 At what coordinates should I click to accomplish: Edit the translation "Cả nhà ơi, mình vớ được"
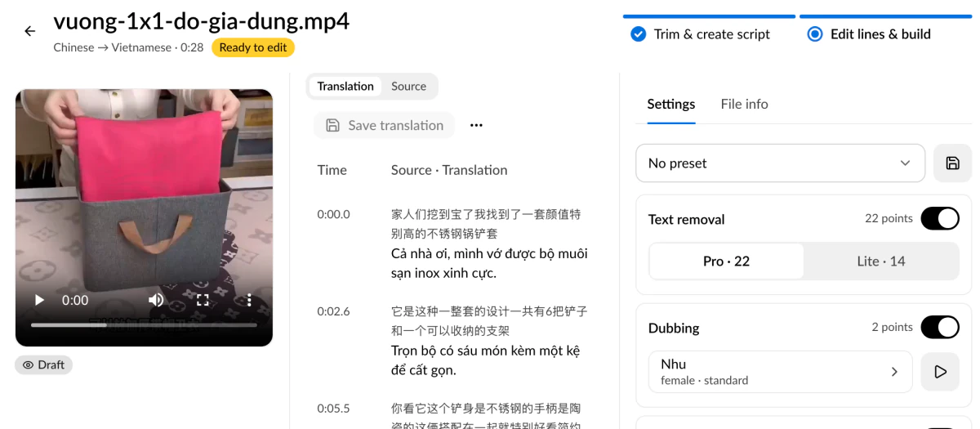click(x=489, y=263)
